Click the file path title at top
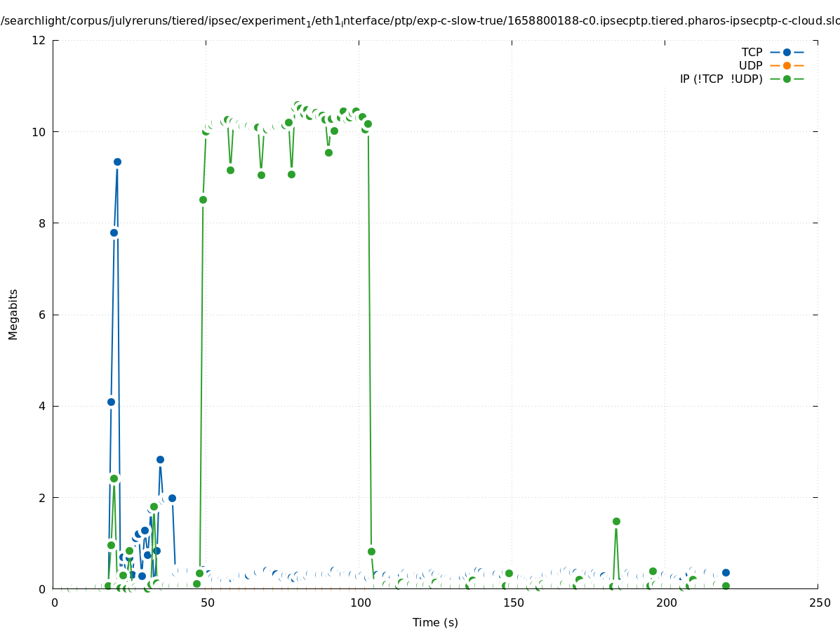Image resolution: width=840 pixels, height=632 pixels. pyautogui.click(x=420, y=21)
